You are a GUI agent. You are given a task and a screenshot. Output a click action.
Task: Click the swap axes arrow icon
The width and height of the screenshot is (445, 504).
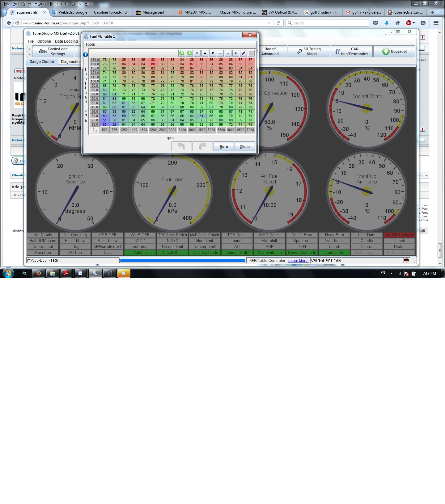pyautogui.click(x=95, y=130)
